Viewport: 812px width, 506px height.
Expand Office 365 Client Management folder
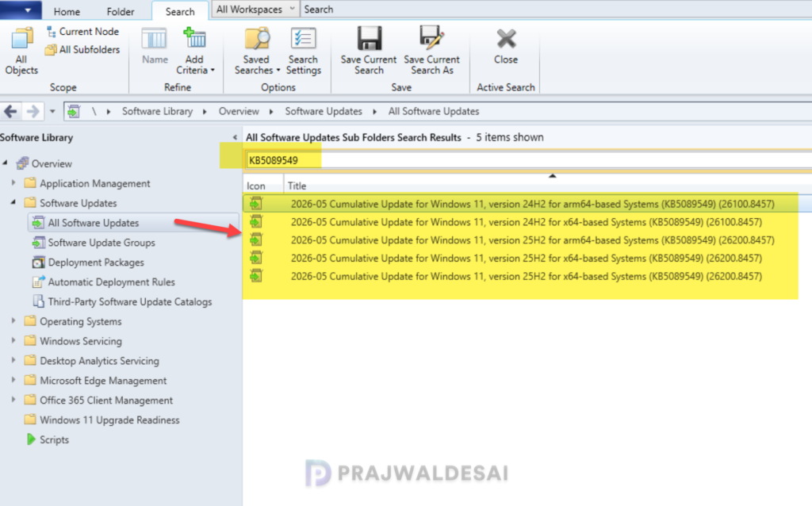(13, 400)
